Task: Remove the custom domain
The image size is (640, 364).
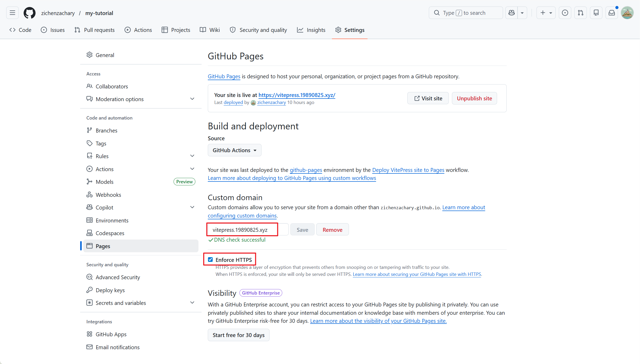Action: coord(332,230)
